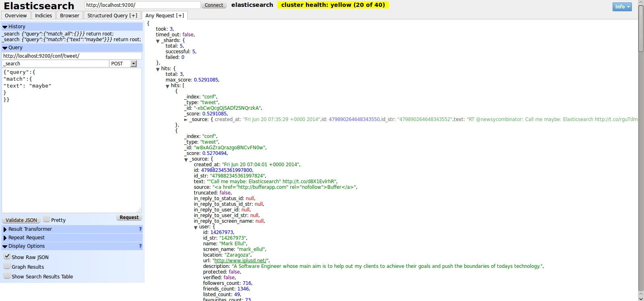Uncheck Show Raw JSON

click(7, 256)
